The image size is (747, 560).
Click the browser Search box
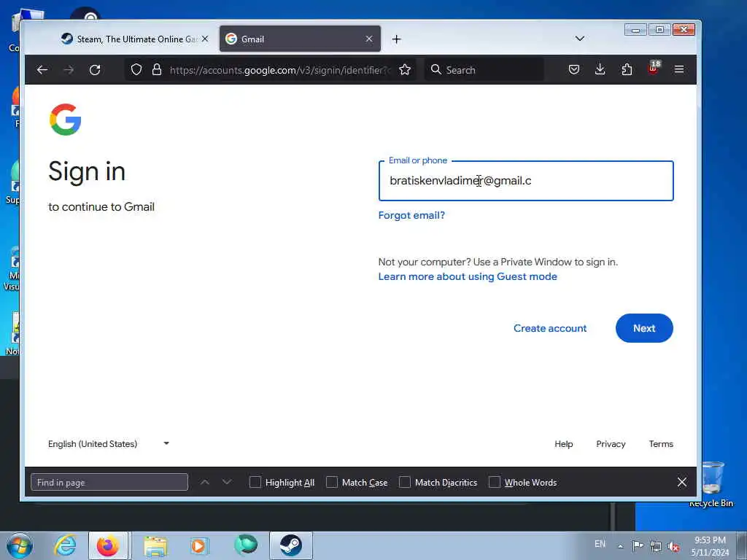click(x=484, y=70)
